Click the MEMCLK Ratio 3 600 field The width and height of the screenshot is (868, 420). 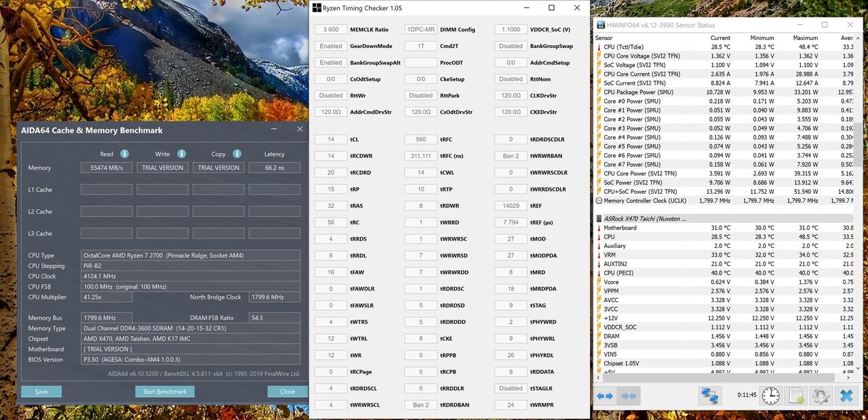pyautogui.click(x=331, y=30)
